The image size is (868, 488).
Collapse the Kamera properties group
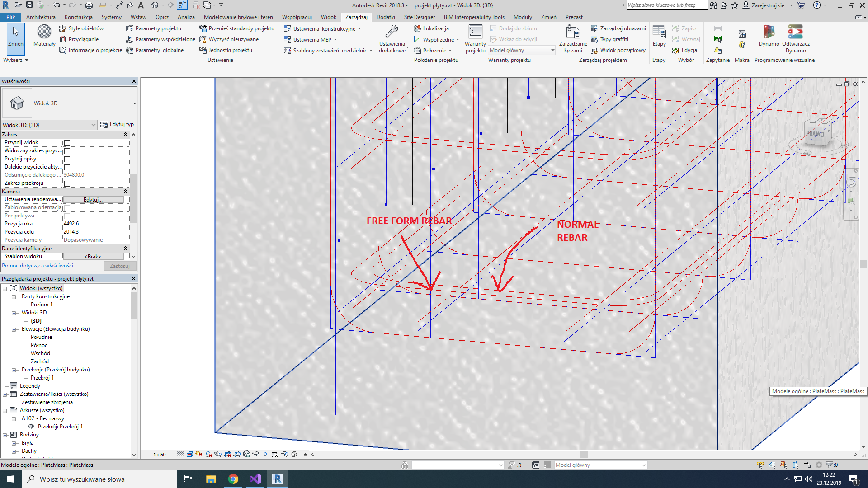pyautogui.click(x=125, y=192)
